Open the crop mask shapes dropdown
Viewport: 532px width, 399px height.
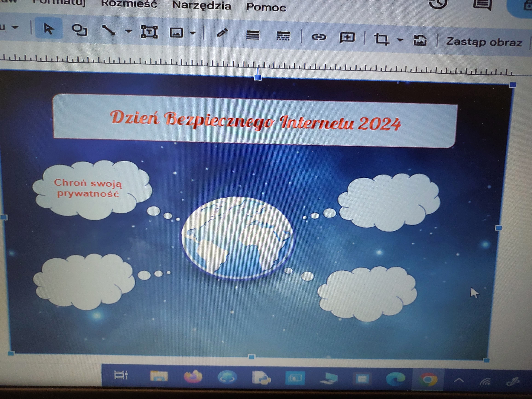tap(400, 40)
